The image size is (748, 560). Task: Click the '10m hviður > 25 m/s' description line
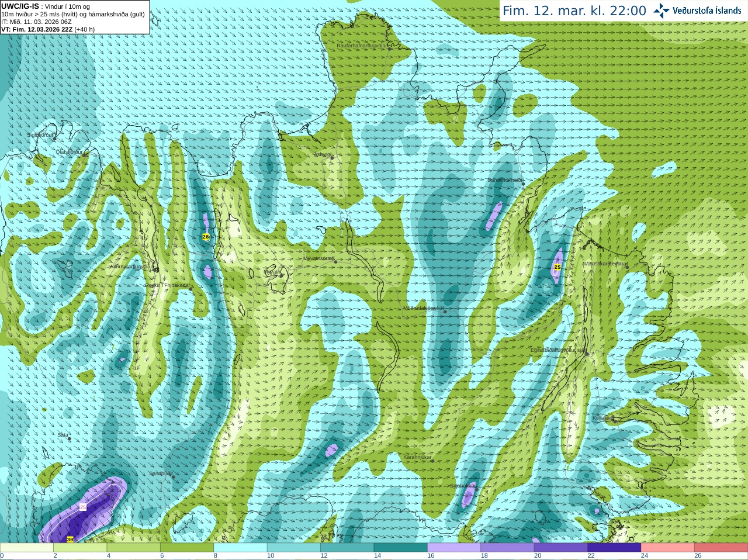73,14
